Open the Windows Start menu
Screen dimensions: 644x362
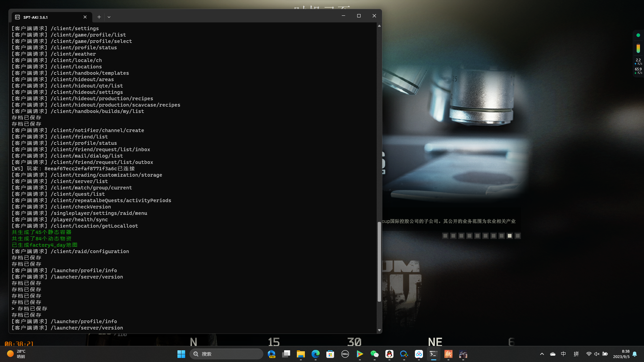181,354
